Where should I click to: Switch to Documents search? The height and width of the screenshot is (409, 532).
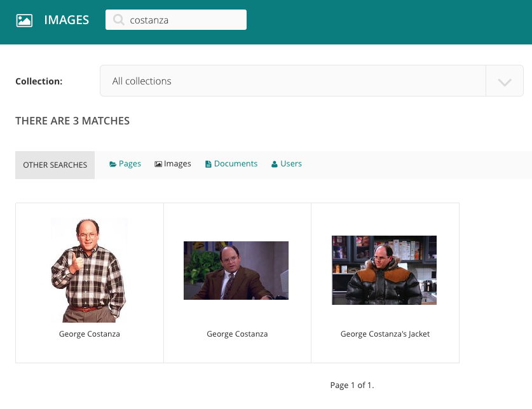pyautogui.click(x=231, y=164)
